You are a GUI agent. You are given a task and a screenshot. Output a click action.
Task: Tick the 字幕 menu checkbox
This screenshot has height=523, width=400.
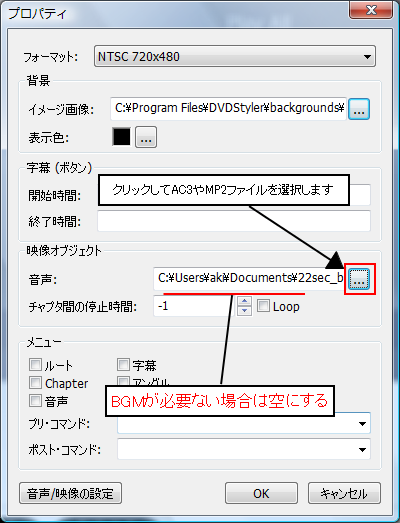tap(123, 365)
